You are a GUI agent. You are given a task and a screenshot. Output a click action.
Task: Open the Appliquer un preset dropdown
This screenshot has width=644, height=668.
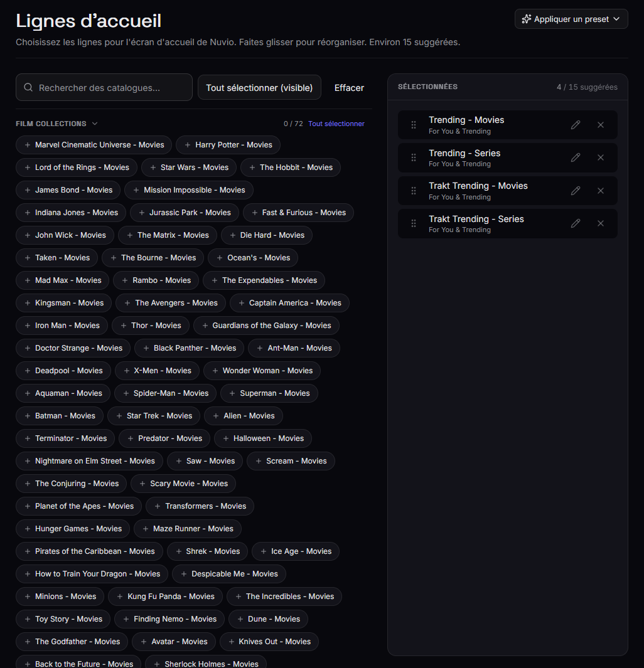(571, 19)
